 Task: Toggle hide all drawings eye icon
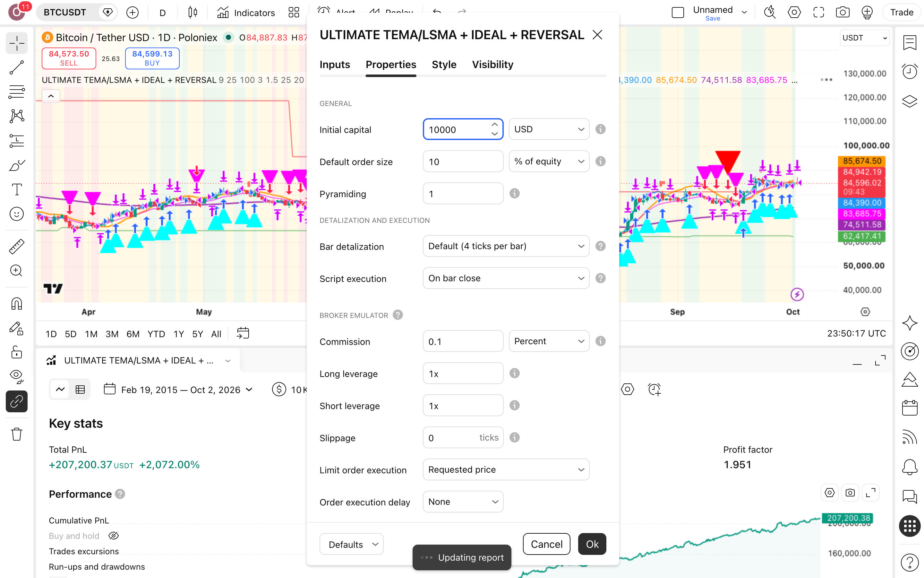coord(16,377)
